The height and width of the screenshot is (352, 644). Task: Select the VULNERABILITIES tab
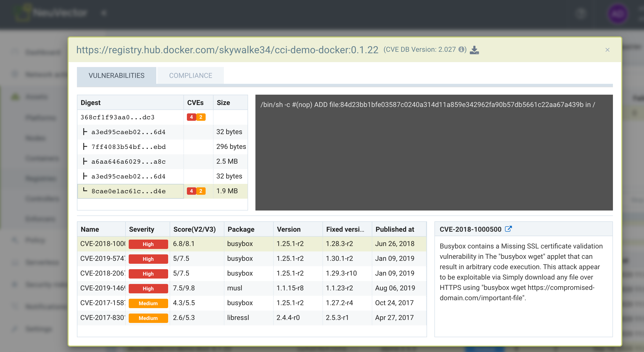pos(117,75)
